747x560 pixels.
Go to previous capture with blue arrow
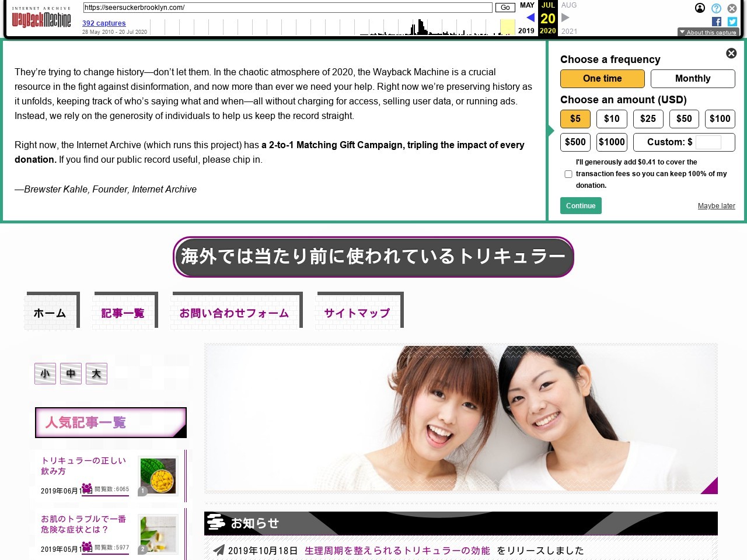click(530, 17)
